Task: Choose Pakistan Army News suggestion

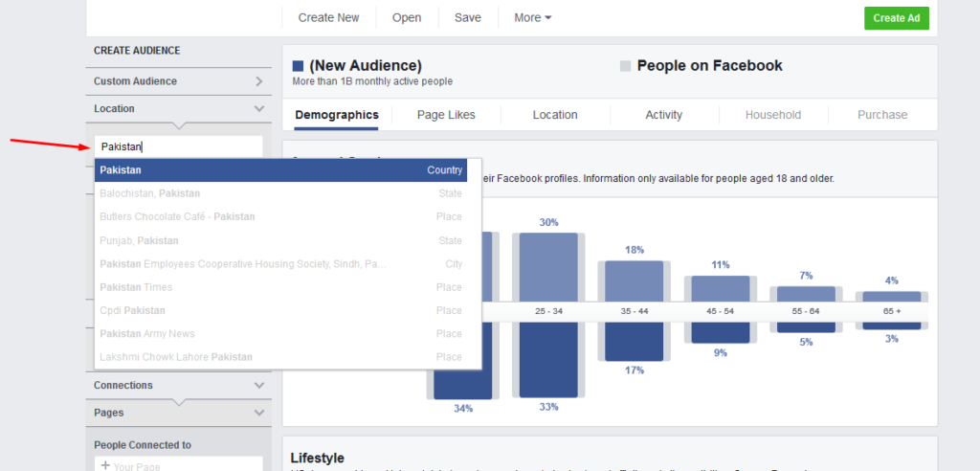Action: [x=280, y=333]
